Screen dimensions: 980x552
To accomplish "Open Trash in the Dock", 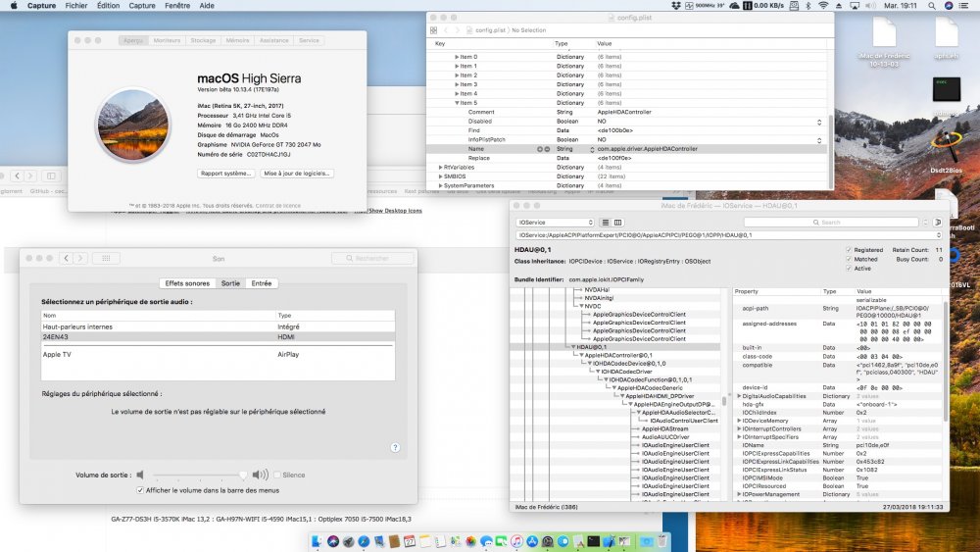I will tap(662, 541).
